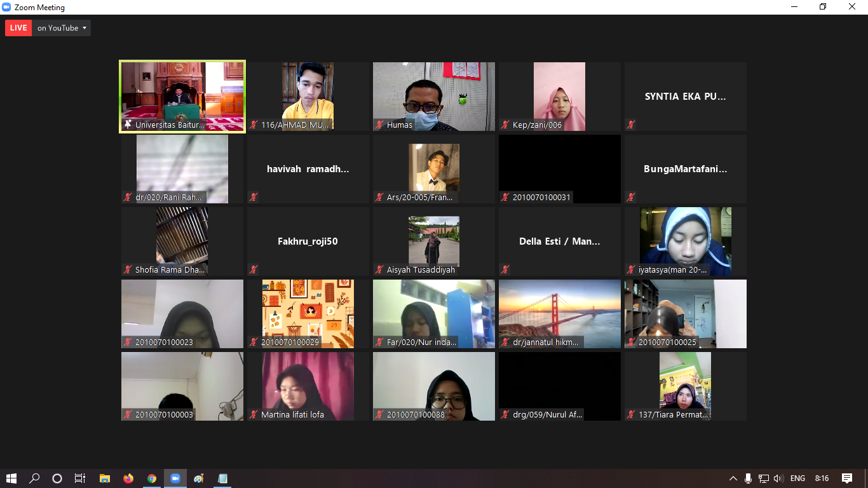Image resolution: width=868 pixels, height=488 pixels.
Task: Click the red LIVE indicator badge
Action: click(18, 28)
